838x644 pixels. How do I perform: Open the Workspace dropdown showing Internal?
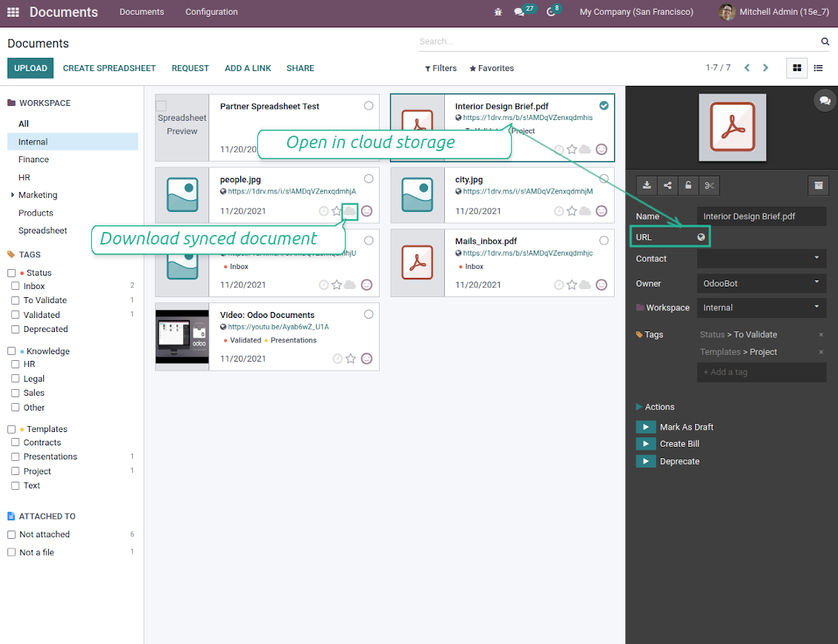tap(762, 308)
